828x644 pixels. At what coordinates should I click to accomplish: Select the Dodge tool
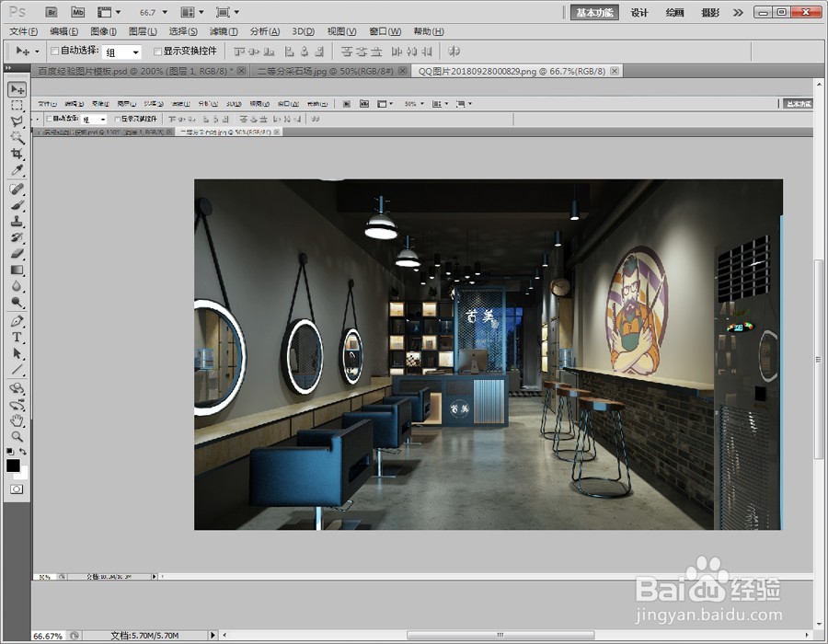pos(17,302)
